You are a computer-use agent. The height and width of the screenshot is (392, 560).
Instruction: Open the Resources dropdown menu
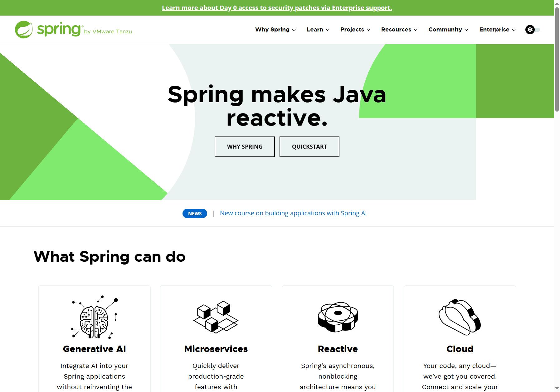pos(399,30)
